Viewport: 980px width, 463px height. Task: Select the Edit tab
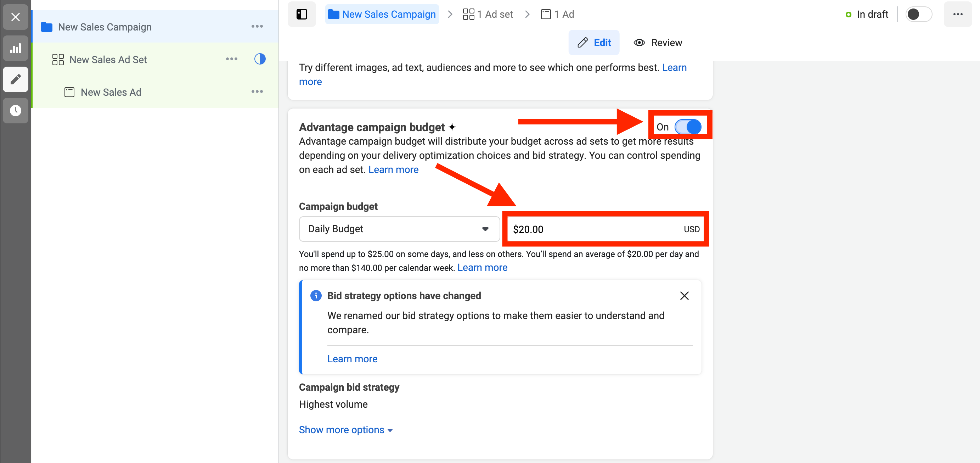(594, 43)
